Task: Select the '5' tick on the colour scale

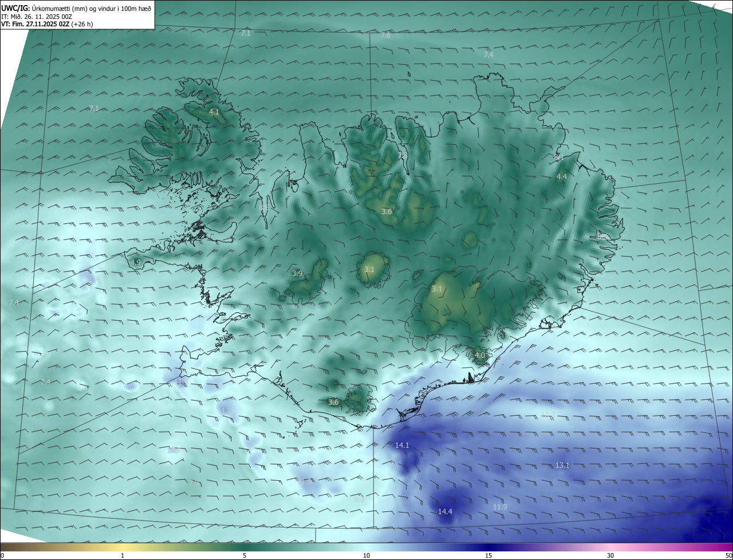Action: click(x=245, y=555)
